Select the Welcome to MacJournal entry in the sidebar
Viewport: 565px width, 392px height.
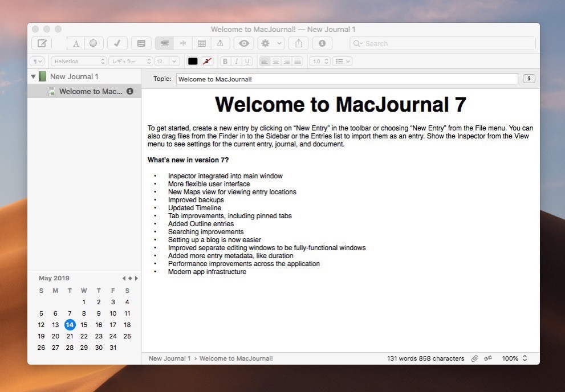pyautogui.click(x=90, y=91)
